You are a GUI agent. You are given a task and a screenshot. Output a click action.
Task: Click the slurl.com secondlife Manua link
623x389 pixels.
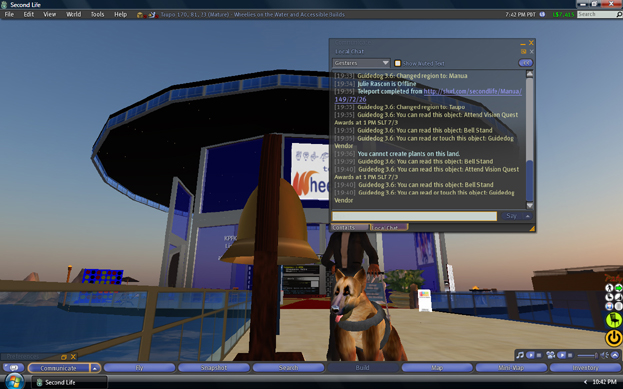472,91
